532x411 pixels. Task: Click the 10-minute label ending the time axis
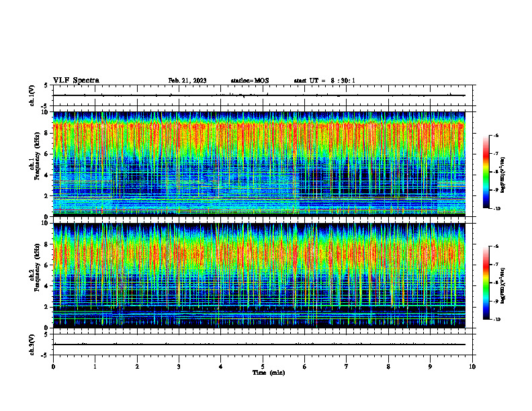click(x=472, y=367)
